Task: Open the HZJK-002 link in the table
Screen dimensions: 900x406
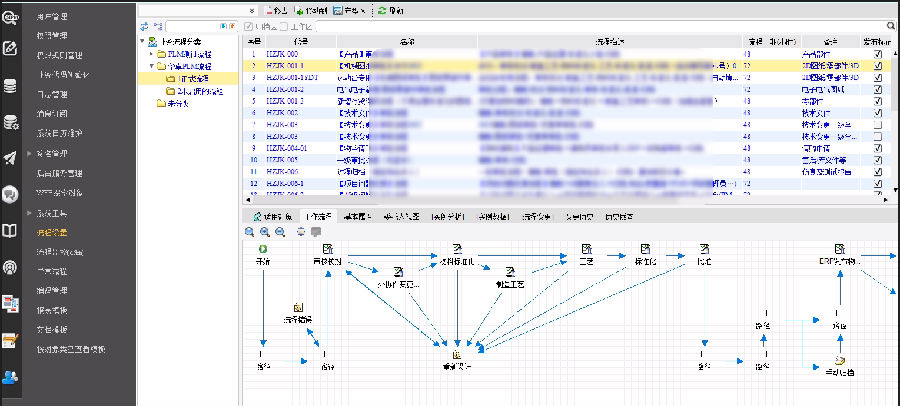Action: click(x=282, y=113)
